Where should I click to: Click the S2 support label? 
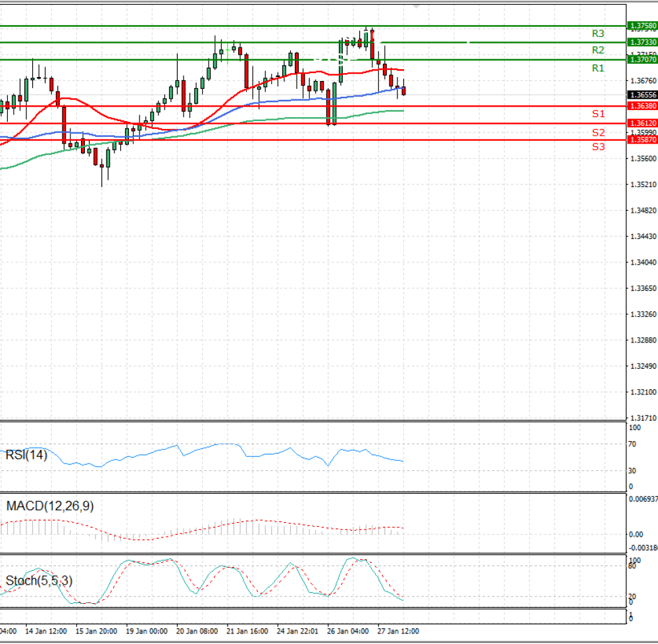(598, 132)
